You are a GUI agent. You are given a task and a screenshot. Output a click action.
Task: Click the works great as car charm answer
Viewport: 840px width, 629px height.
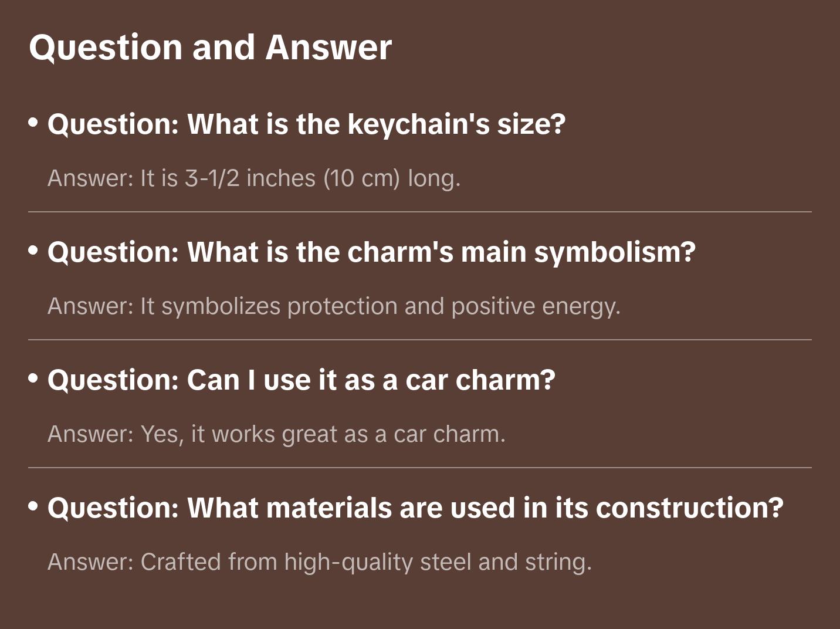coord(276,434)
